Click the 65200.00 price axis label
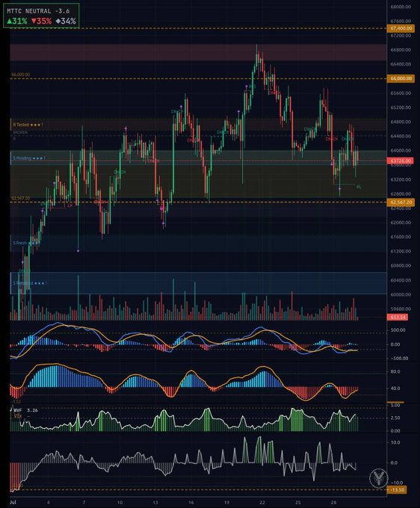 (x=401, y=108)
